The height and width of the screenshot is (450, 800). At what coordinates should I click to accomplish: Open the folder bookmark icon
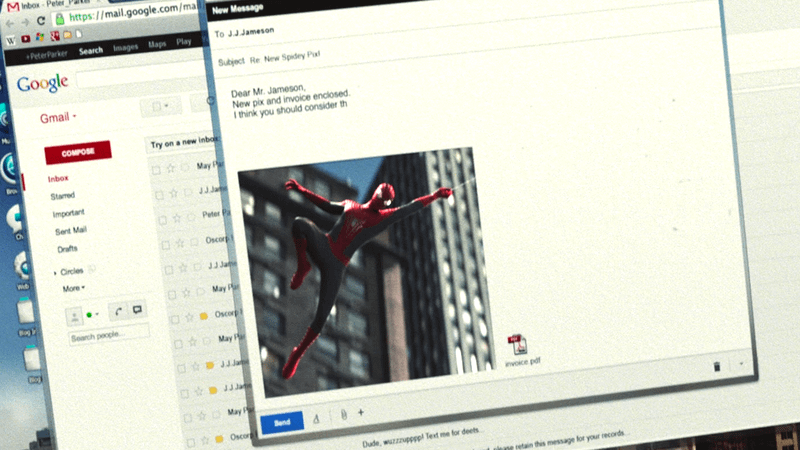(x=67, y=35)
